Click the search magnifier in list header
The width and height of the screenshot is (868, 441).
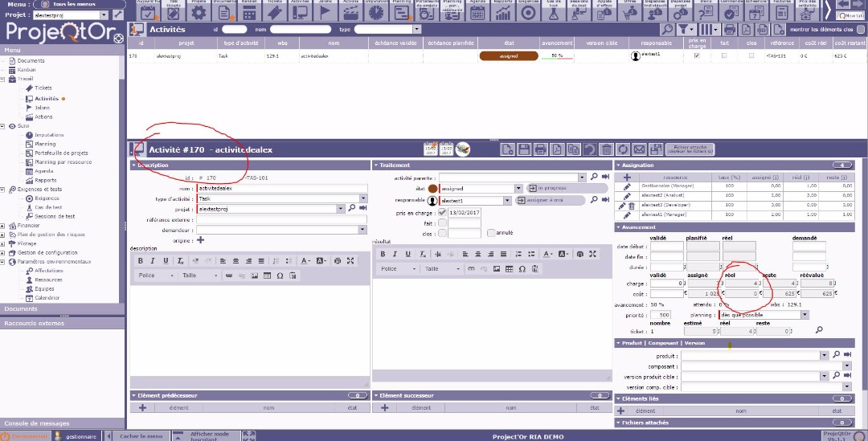point(667,29)
